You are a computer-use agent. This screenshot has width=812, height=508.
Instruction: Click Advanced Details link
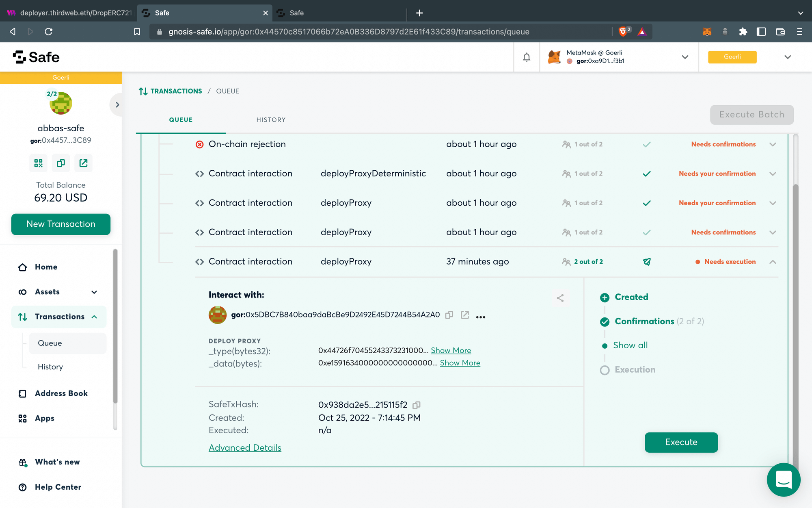pos(245,448)
